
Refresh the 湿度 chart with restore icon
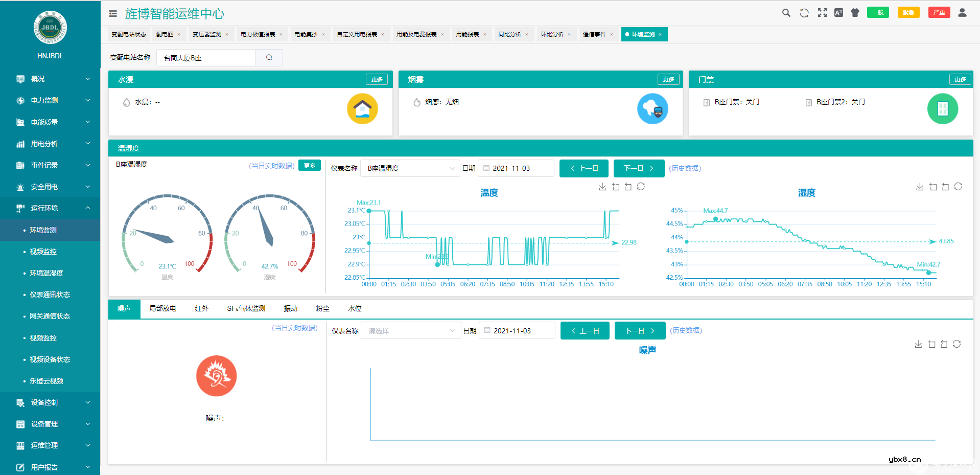tap(958, 187)
